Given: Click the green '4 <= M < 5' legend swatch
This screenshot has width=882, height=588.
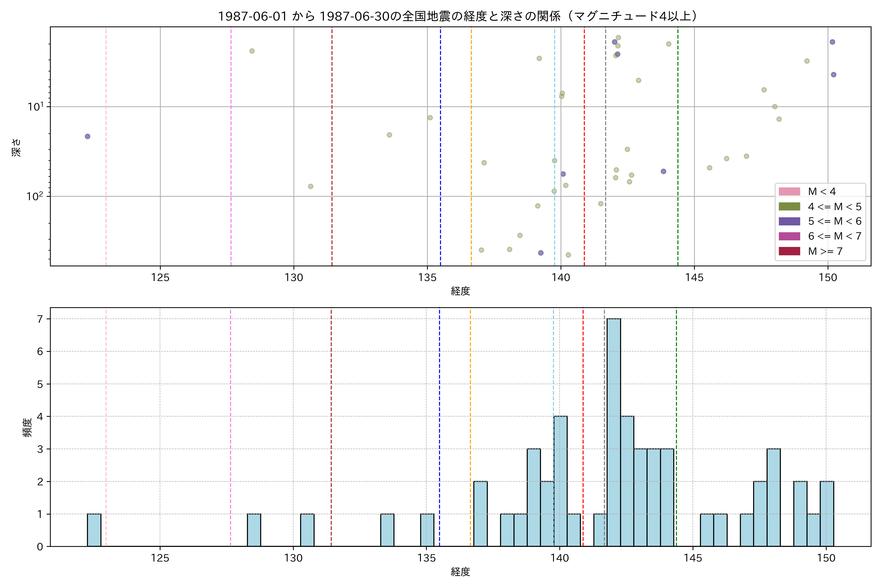Looking at the screenshot, I should [x=789, y=207].
